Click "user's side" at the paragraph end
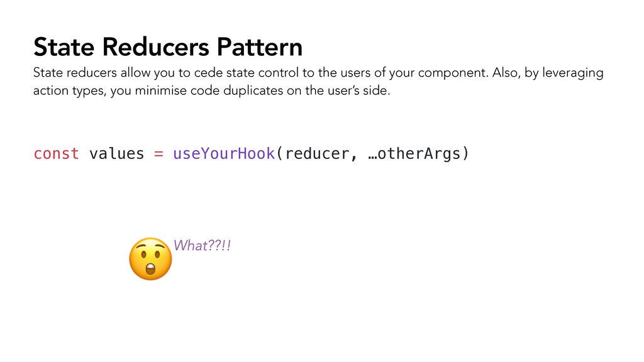This screenshot has height=362, width=644. point(358,90)
